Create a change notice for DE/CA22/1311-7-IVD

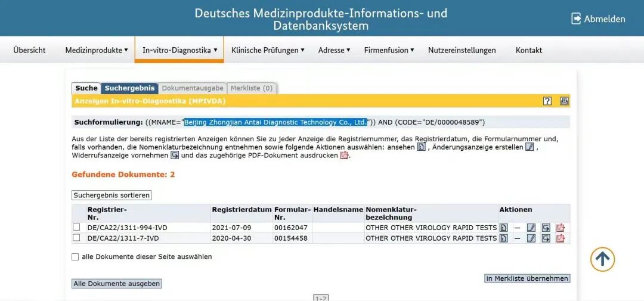tap(531, 238)
